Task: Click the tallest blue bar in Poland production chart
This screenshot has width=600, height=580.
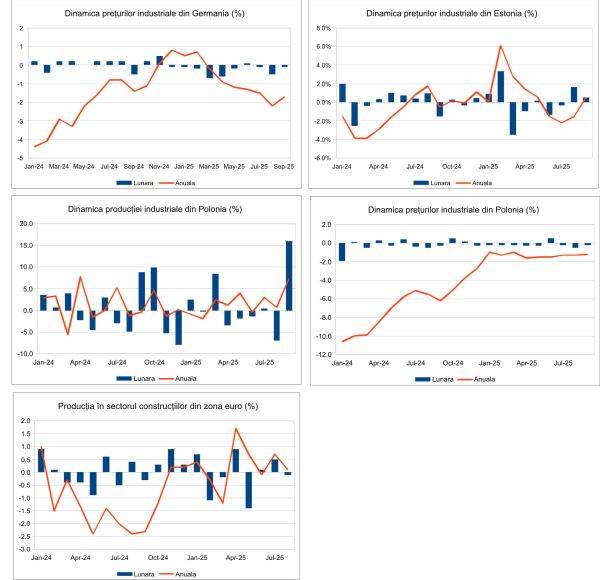Action: pyautogui.click(x=289, y=275)
